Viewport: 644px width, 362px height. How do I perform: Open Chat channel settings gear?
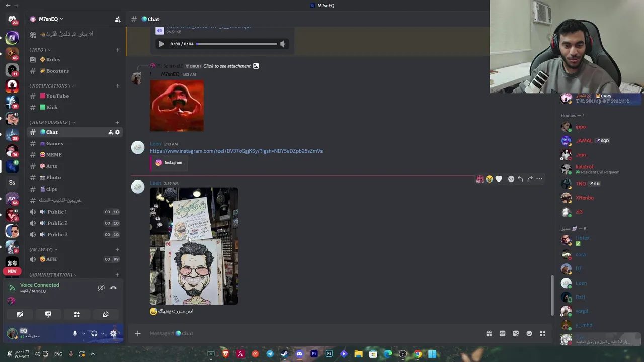pyautogui.click(x=117, y=132)
